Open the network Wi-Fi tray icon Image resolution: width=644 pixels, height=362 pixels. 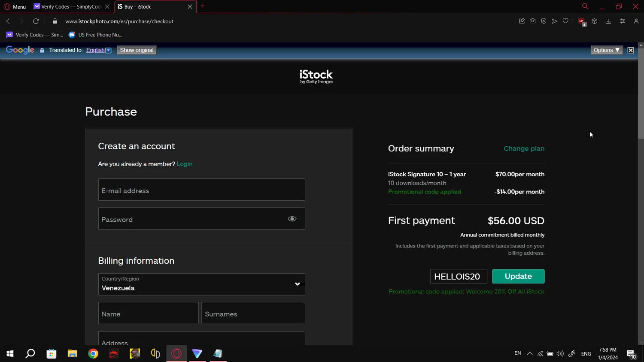540,353
